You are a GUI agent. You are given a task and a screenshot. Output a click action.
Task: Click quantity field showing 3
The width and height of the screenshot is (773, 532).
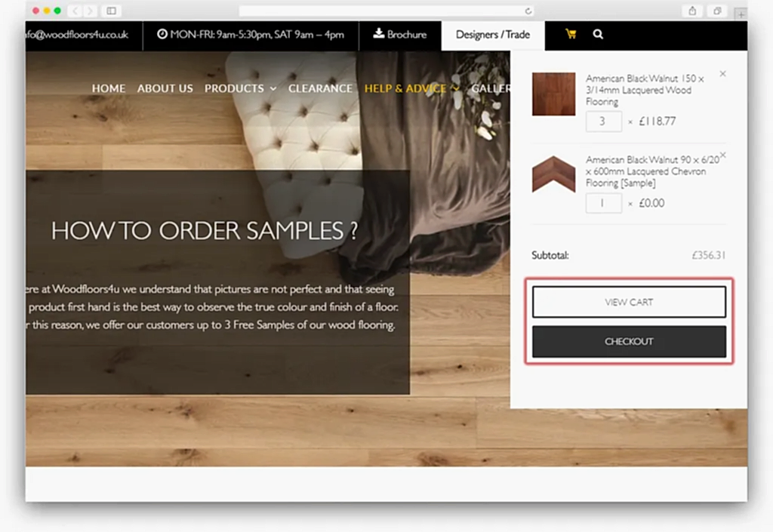[x=603, y=121]
